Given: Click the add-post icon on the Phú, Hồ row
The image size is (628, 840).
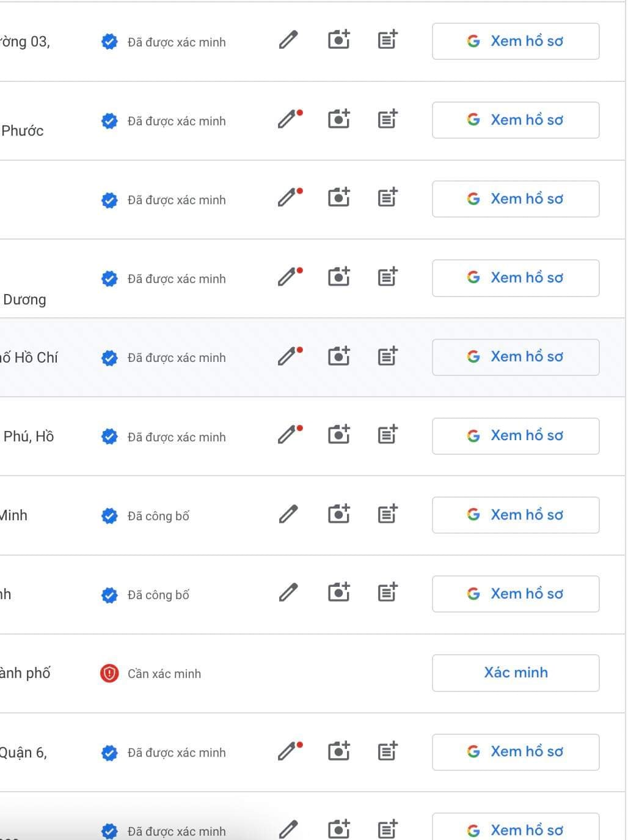Looking at the screenshot, I should pos(387,435).
